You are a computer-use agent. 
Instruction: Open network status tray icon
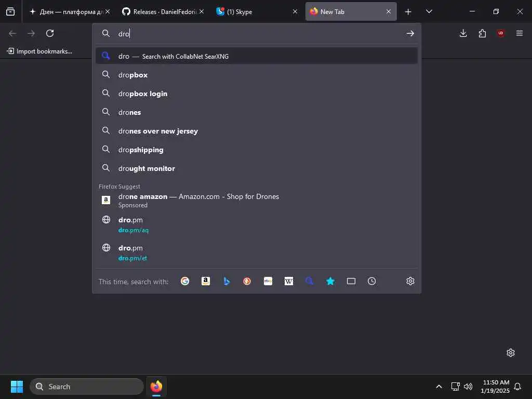tap(455, 387)
